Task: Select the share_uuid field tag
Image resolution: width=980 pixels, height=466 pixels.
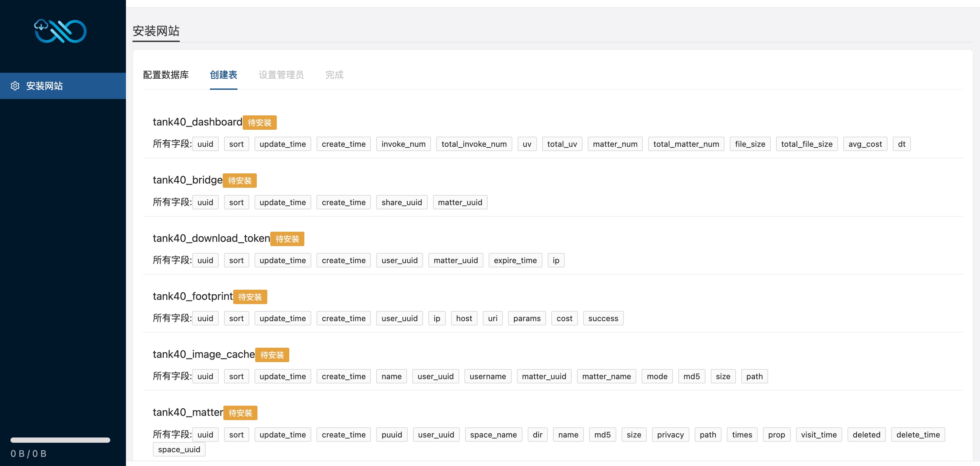Action: click(x=402, y=202)
